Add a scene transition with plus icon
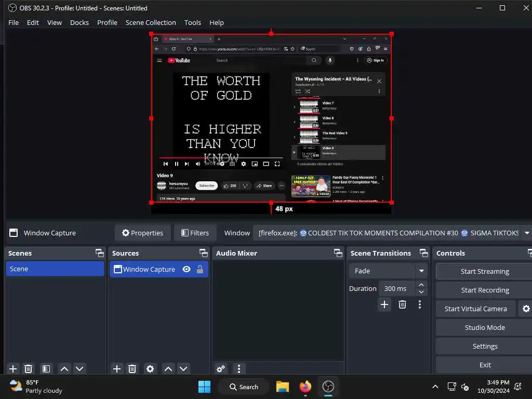The width and height of the screenshot is (532, 399). coord(384,304)
